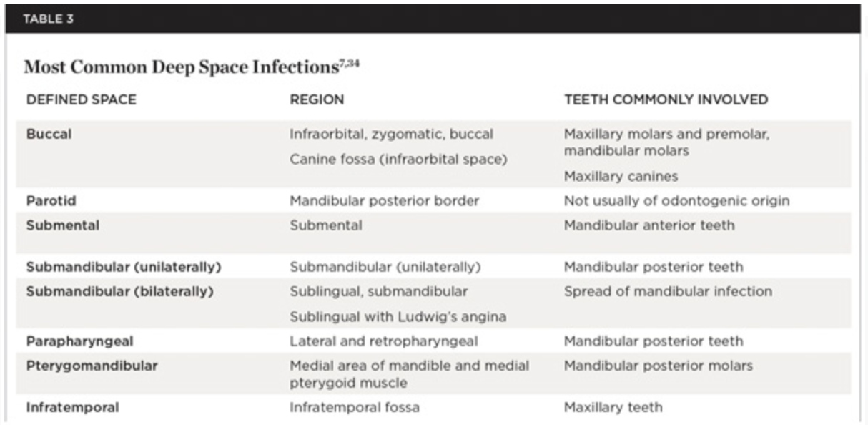Click the Most Common Deep Space Infections title
The height and width of the screenshot is (425, 868).
(179, 67)
